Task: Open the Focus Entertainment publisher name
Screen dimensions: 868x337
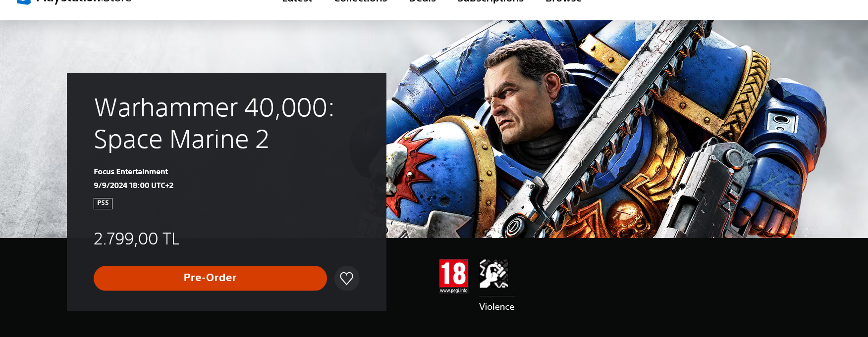Action: pos(131,172)
